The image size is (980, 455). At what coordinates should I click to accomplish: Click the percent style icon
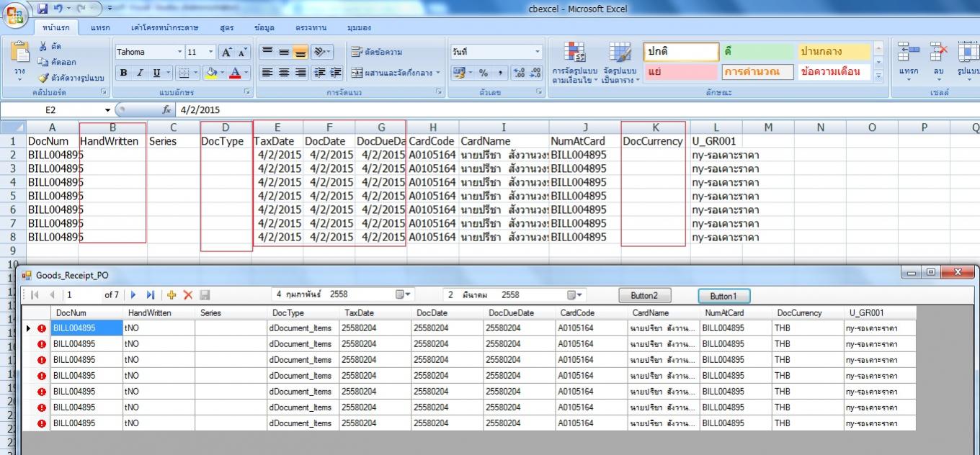coord(484,73)
